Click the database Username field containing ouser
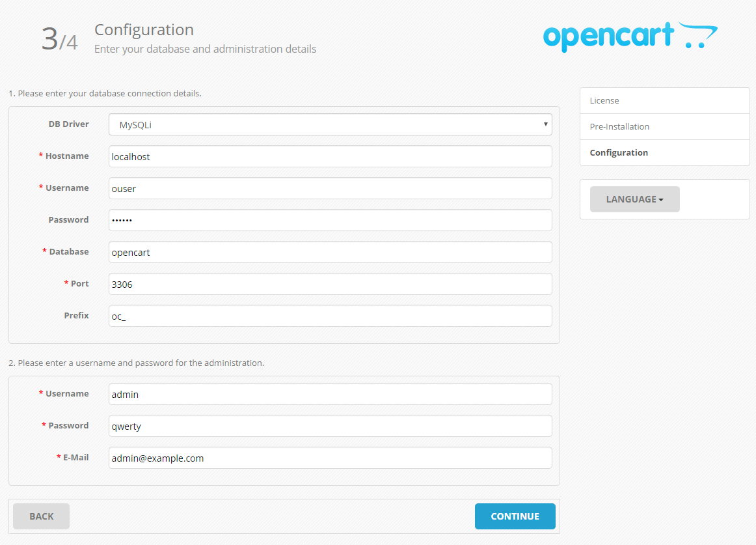The height and width of the screenshot is (545, 756). [x=330, y=188]
